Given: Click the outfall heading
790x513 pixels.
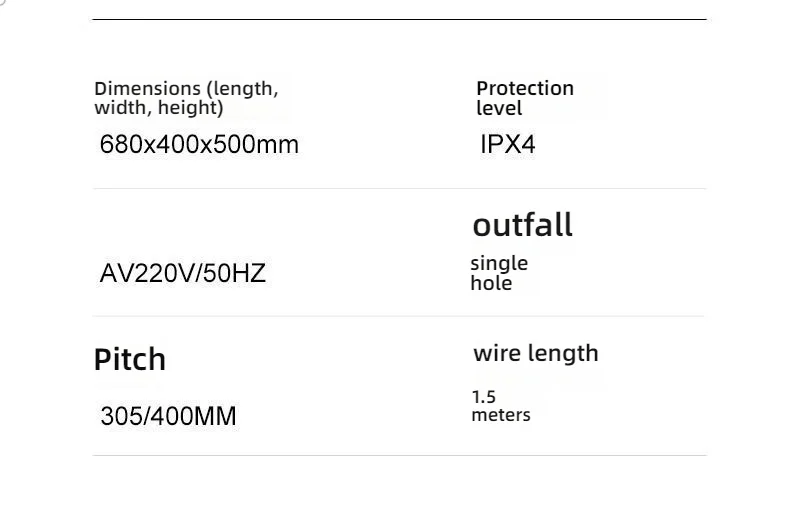Looking at the screenshot, I should pos(522,225).
